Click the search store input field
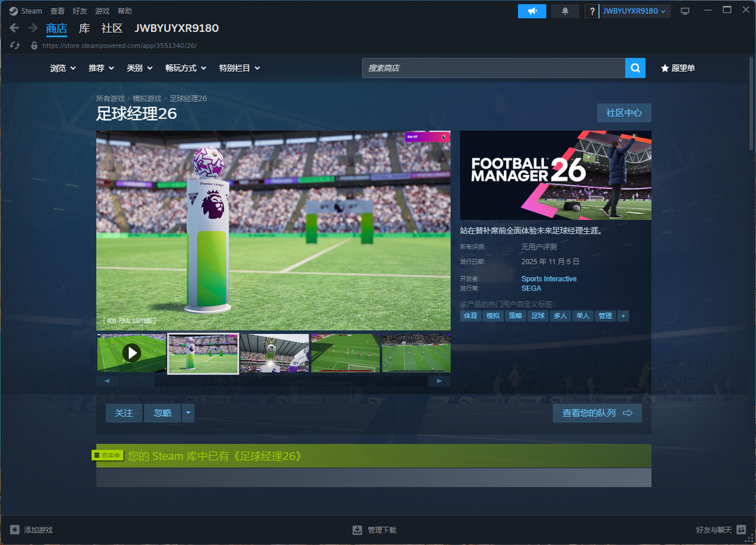Viewport: 756px width, 545px height. click(x=493, y=68)
